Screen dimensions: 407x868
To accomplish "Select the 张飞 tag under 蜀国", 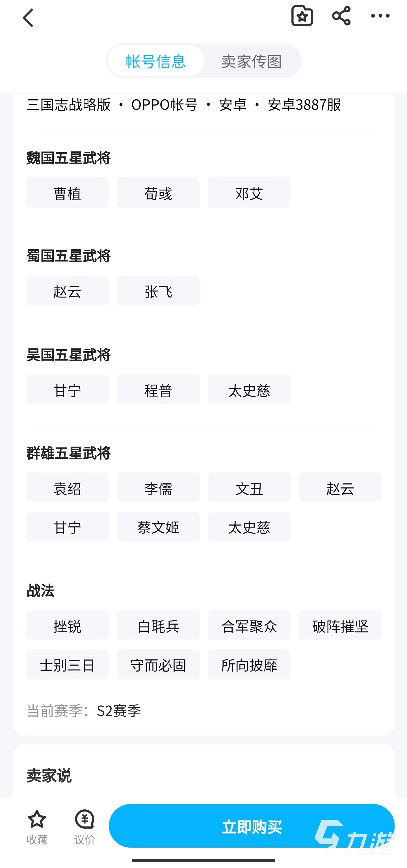I will point(158,291).
